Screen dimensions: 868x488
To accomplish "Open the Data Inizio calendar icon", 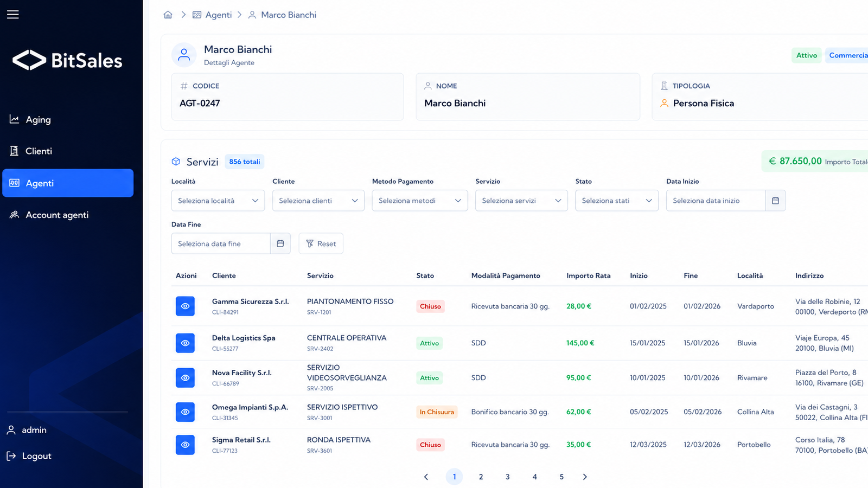I will (x=775, y=201).
